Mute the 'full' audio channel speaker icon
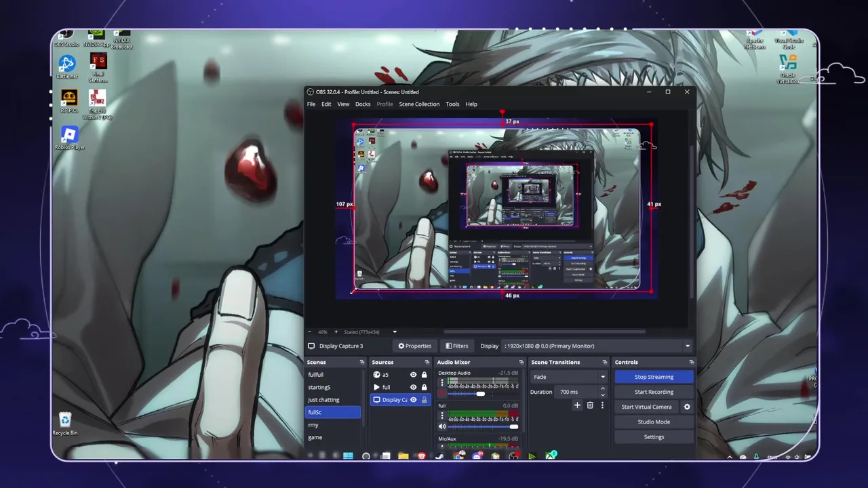868x488 pixels. coord(442,426)
